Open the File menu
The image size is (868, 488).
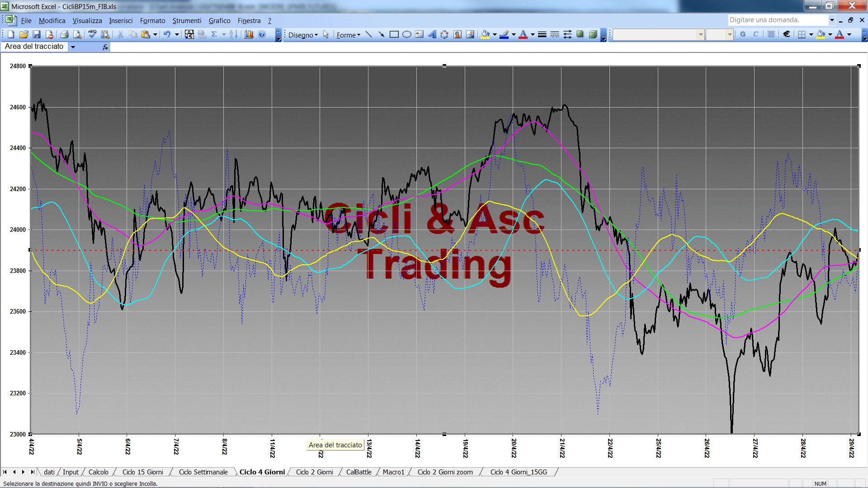[x=26, y=21]
